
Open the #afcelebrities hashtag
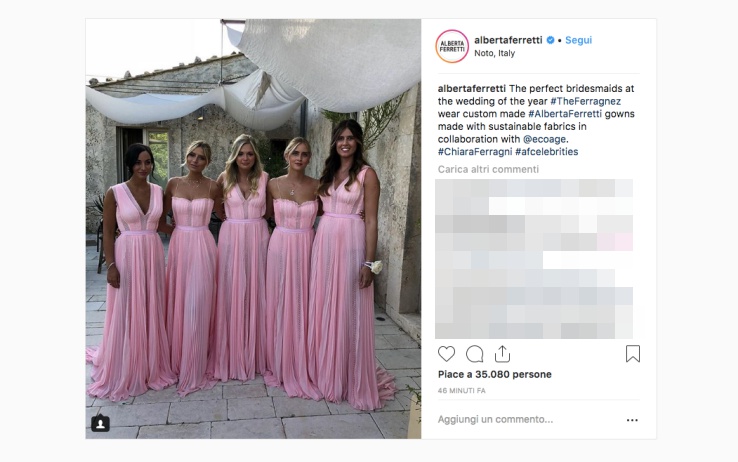tap(546, 152)
